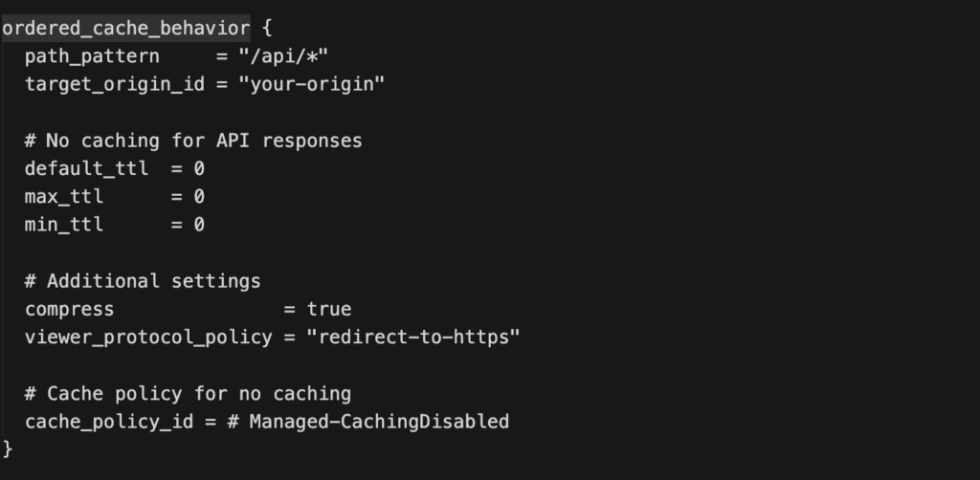Click the "Additional settings" comment line

click(x=143, y=281)
